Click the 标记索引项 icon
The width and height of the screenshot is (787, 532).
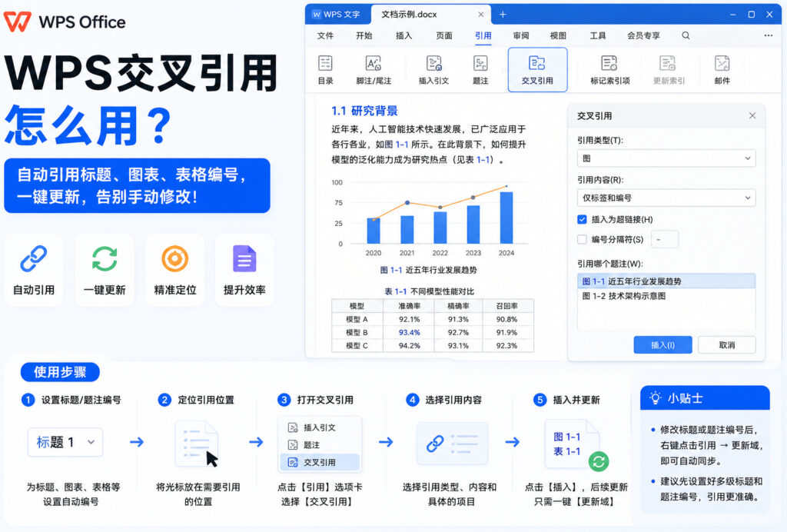coord(609,63)
